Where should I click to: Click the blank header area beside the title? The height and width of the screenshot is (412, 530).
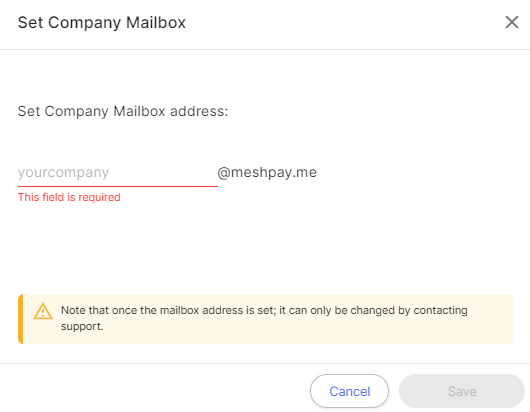pos(345,23)
